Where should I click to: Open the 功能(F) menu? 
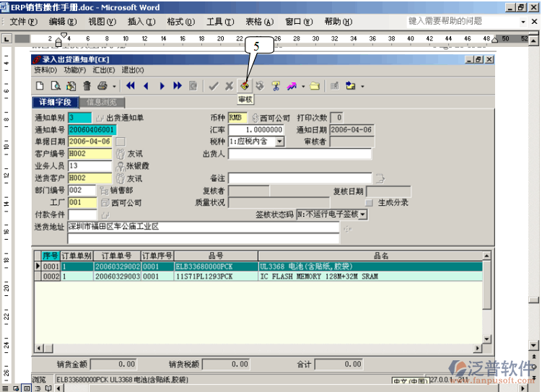tap(74, 70)
